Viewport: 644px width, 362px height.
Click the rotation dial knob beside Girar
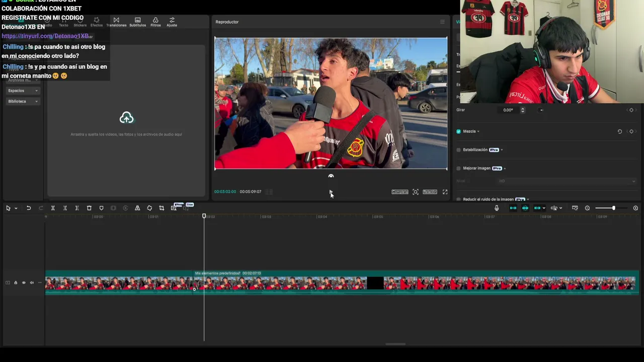[x=541, y=110]
